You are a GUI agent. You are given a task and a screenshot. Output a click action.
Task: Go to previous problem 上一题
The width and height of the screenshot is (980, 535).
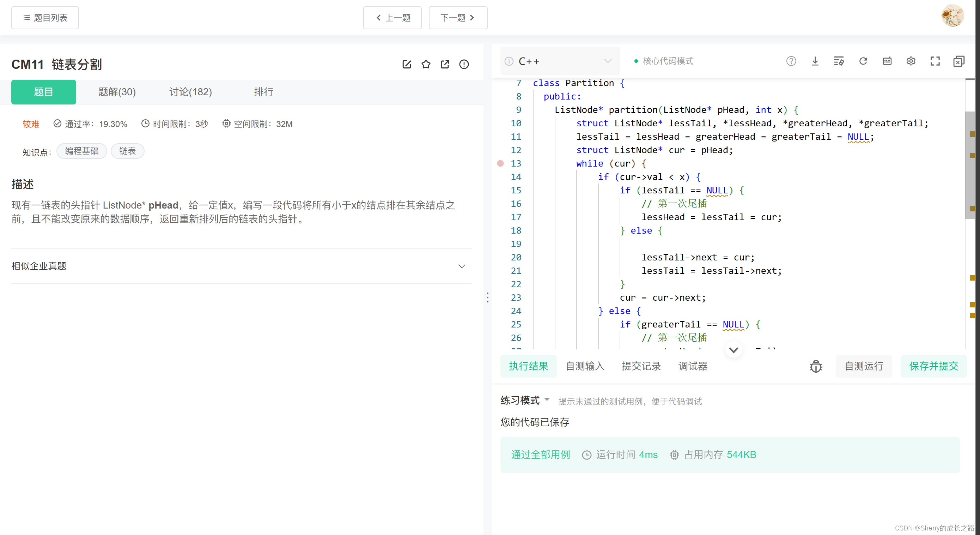click(392, 18)
